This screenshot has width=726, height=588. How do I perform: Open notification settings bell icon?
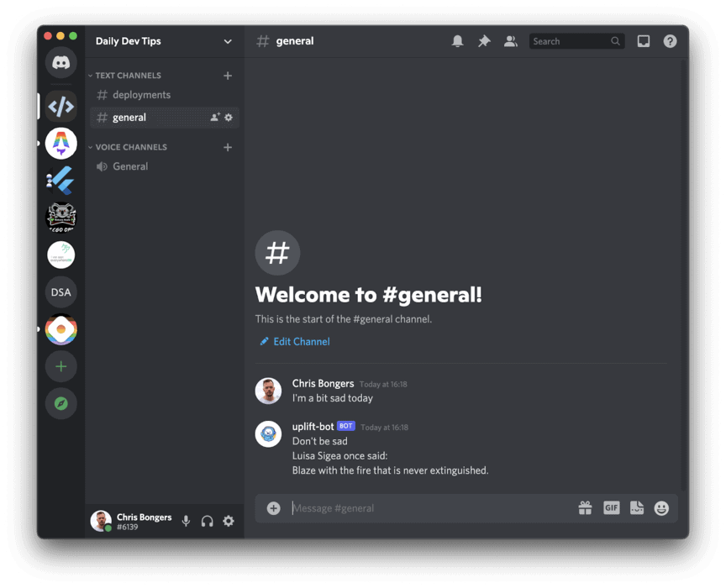coord(457,41)
